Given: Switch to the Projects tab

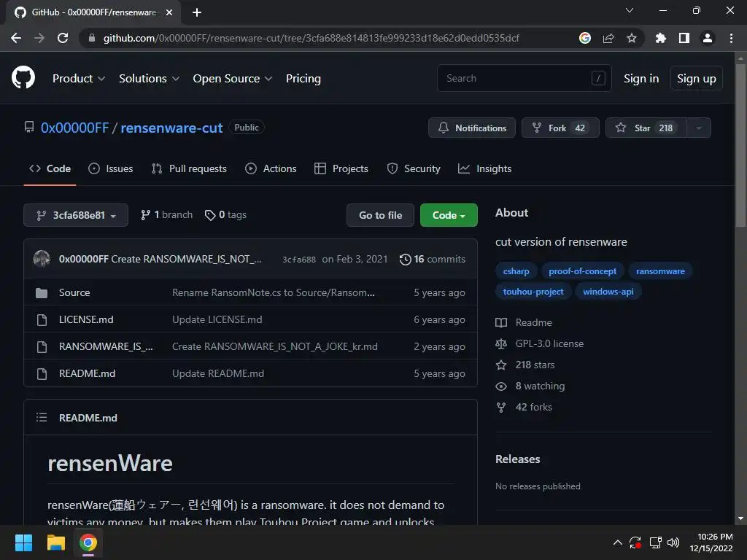Looking at the screenshot, I should [x=341, y=168].
